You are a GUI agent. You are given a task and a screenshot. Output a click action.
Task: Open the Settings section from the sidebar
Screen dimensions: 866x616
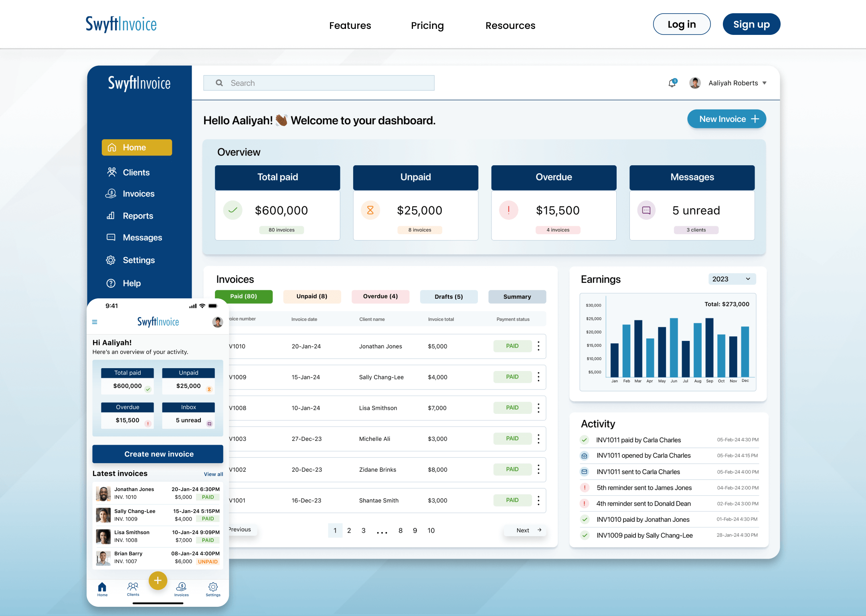[x=131, y=260]
